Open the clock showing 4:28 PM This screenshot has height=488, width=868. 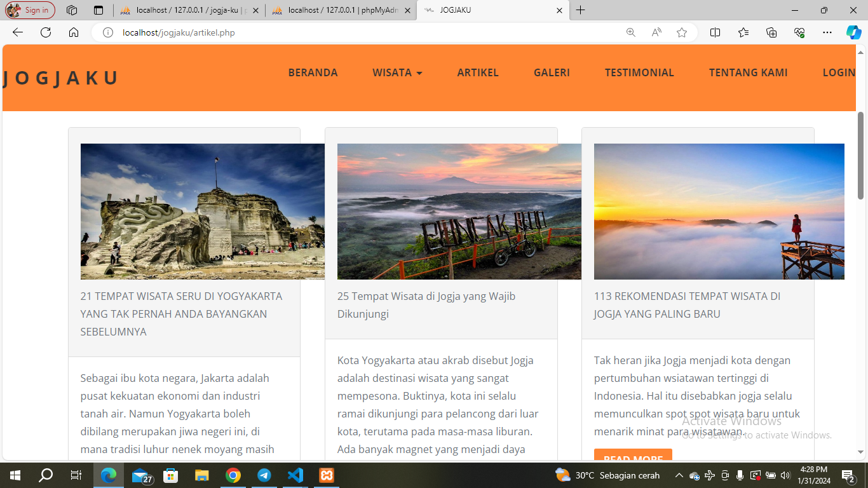[x=813, y=475]
